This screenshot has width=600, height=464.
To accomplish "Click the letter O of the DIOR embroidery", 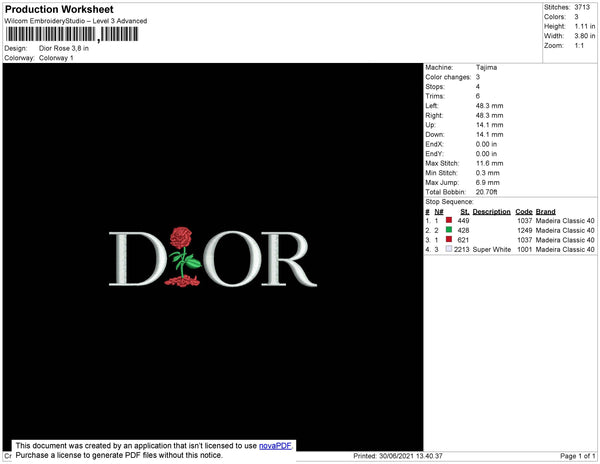I will 232,259.
